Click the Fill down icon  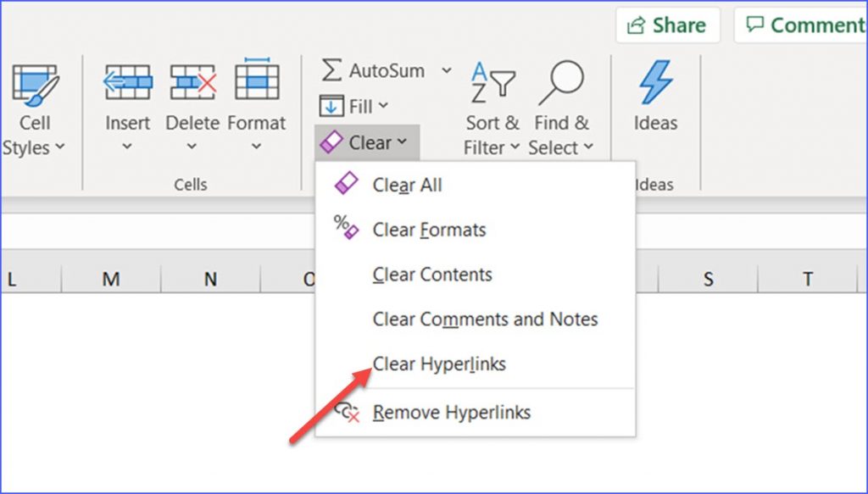click(x=331, y=106)
